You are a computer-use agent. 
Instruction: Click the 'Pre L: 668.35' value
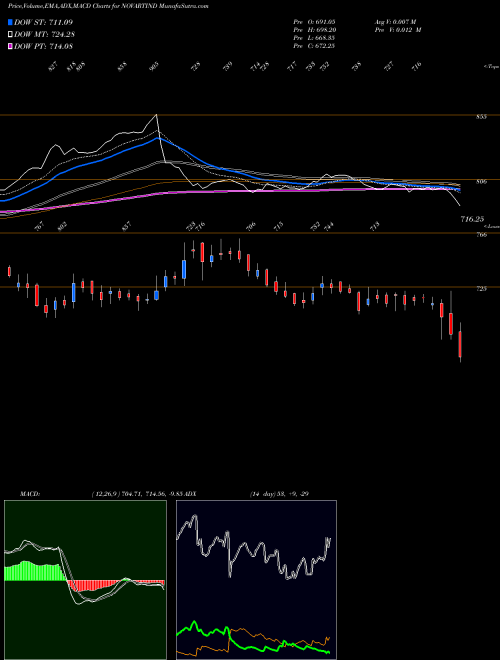coord(314,38)
